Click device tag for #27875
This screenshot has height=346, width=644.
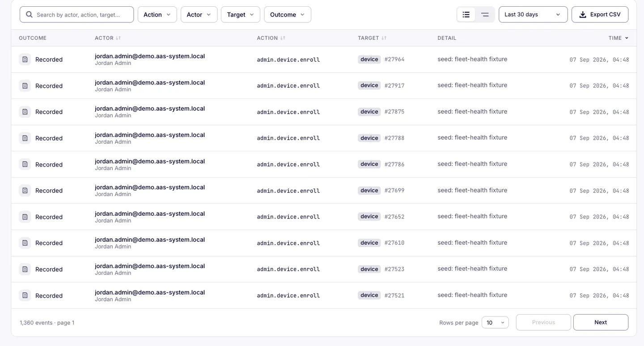click(369, 111)
